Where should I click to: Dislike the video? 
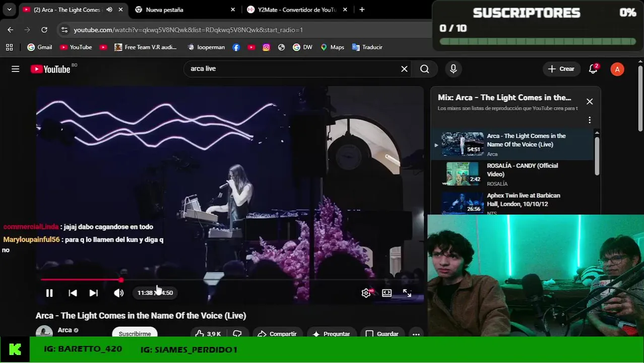(x=237, y=334)
